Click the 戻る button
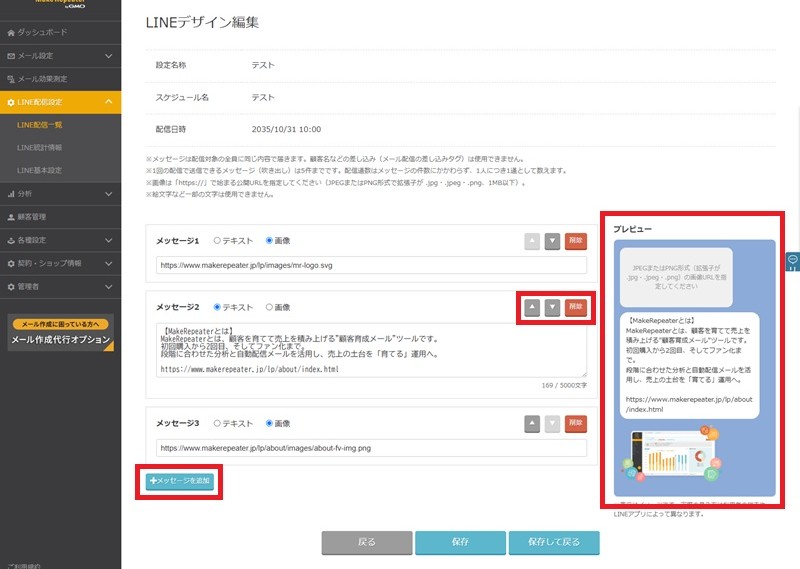Viewport: 800px width, 569px height. coord(367,542)
